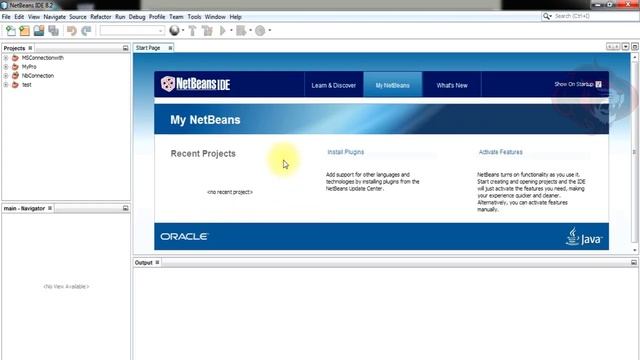Open the Team menu
The width and height of the screenshot is (640, 360).
coord(176,17)
